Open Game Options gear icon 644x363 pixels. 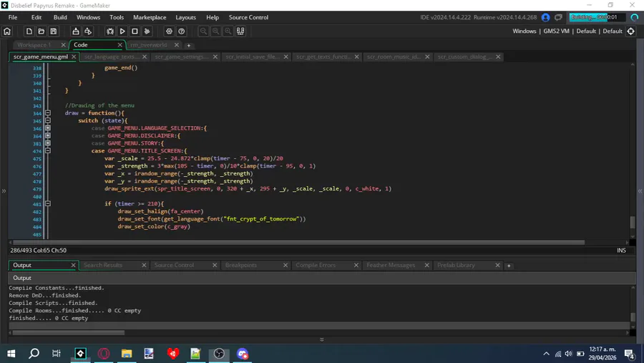click(169, 32)
